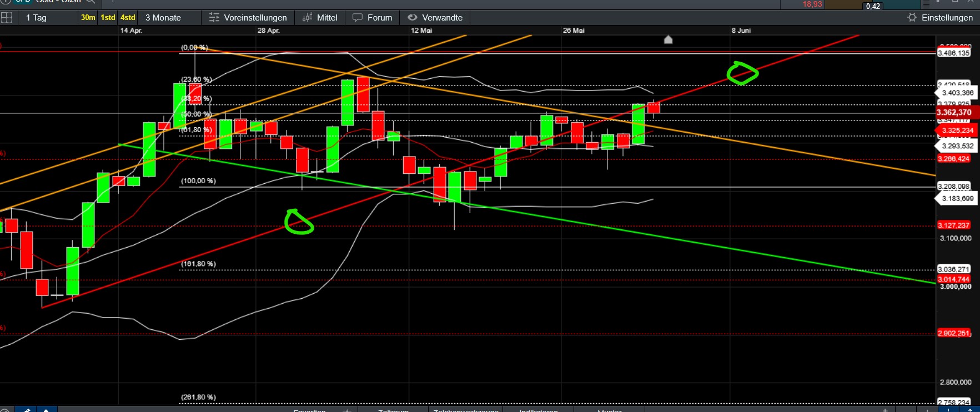The width and height of the screenshot is (980, 412).
Task: Click the 14 Apr. date label
Action: [x=131, y=31]
